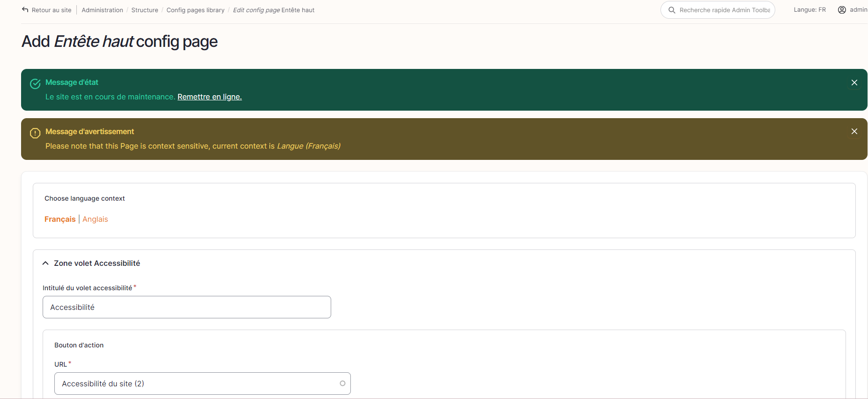Navigate to Config pages library
This screenshot has height=399, width=868.
pyautogui.click(x=195, y=10)
